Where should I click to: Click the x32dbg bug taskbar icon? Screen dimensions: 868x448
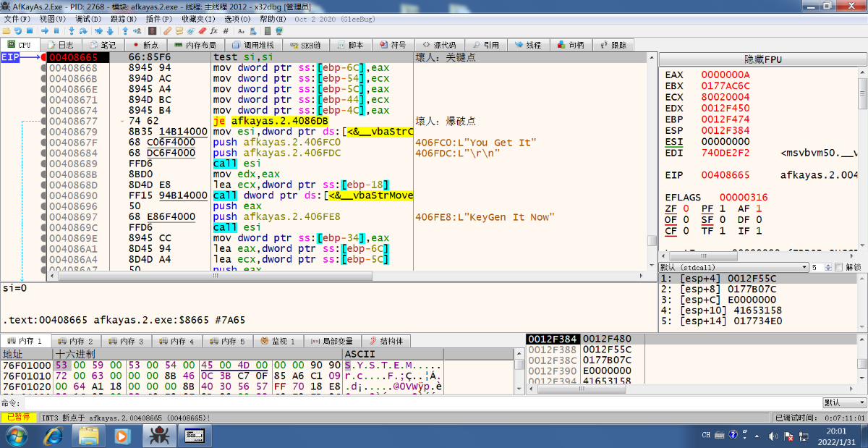(x=158, y=435)
